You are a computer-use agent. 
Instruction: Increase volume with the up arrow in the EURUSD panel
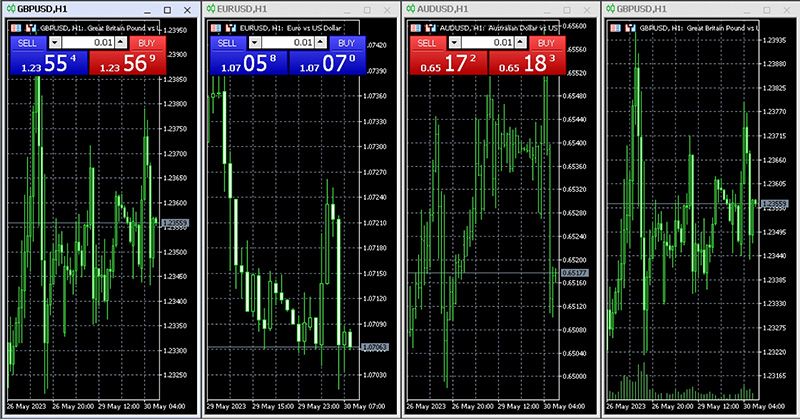point(321,43)
